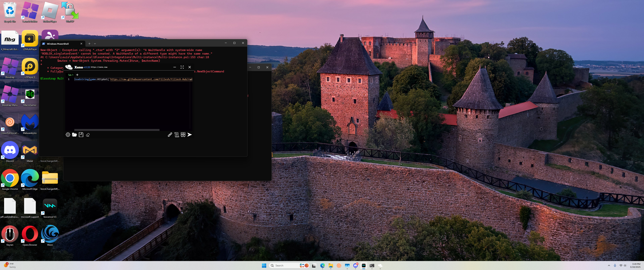Select the Voicemod V3 desktop shortcut
The width and height of the screenshot is (644, 270).
pos(50,208)
